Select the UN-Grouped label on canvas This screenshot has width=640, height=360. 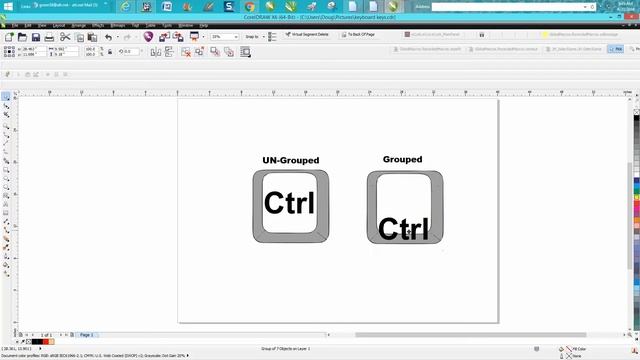[291, 160]
